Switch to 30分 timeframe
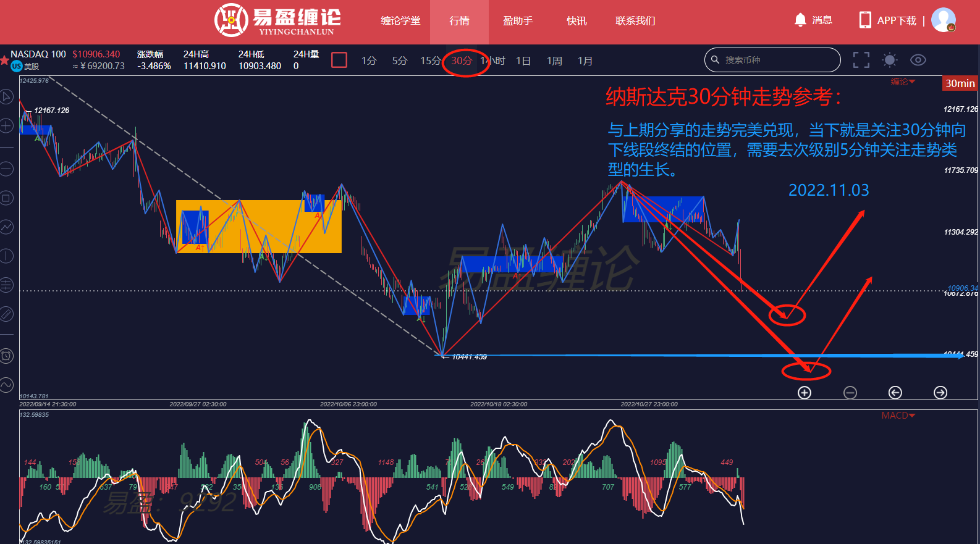The width and height of the screenshot is (980, 544). (462, 61)
